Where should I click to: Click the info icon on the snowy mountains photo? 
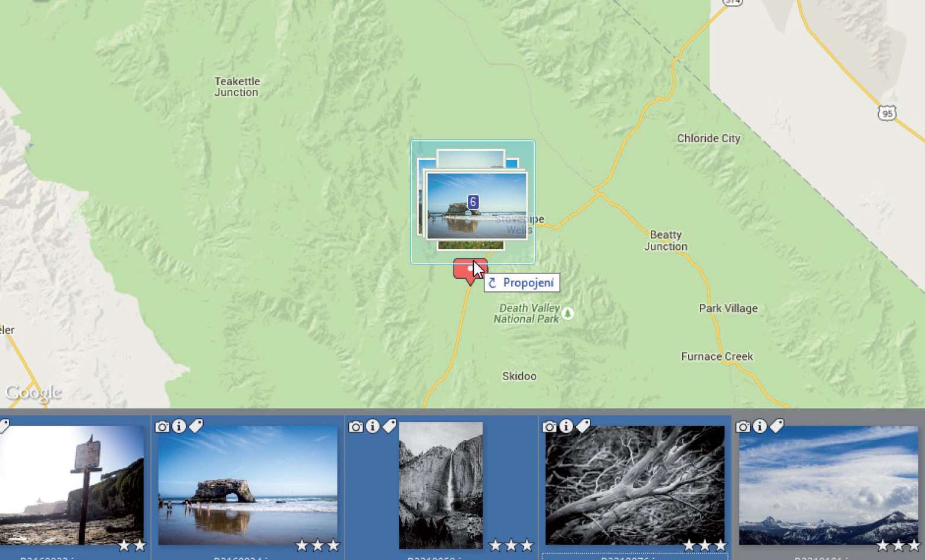point(760,426)
